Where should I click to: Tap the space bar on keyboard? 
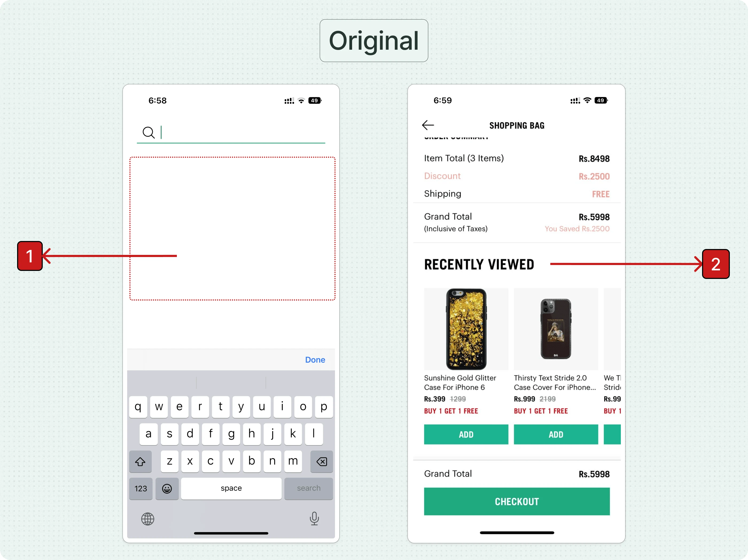(231, 488)
